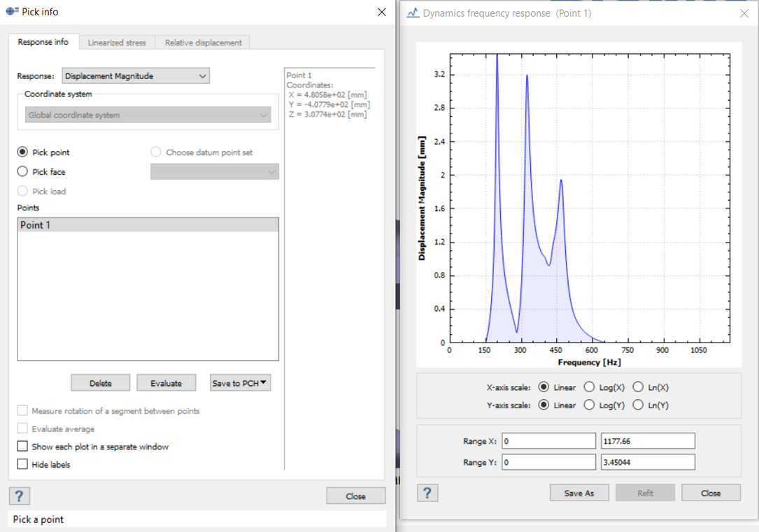Toggle the Hide labels checkbox
Screen dimensions: 759x532
(x=22, y=463)
